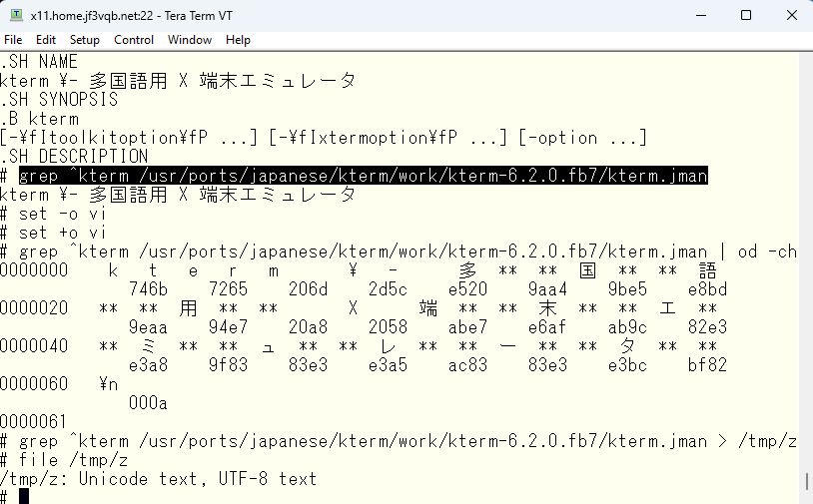This screenshot has width=813, height=504.
Task: Click the '[-\fItoolkitoption\fP ...]' synopsis line
Action: 324,138
